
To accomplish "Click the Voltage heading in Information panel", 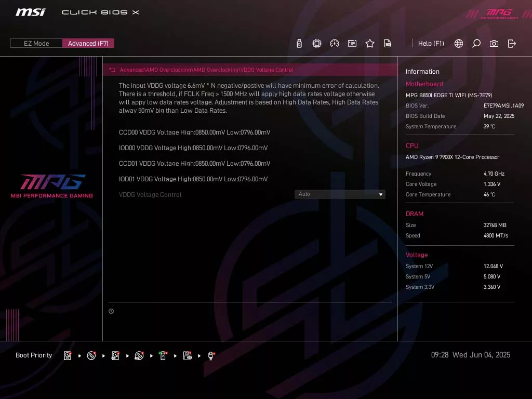I will (x=417, y=255).
